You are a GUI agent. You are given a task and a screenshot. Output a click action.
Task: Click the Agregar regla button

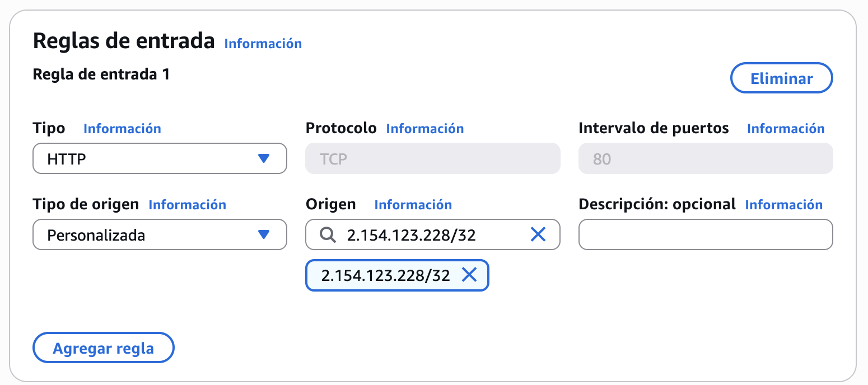(104, 349)
